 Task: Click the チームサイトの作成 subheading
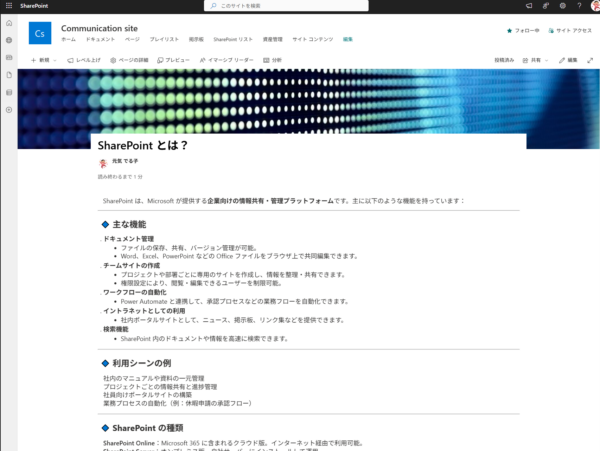132,265
